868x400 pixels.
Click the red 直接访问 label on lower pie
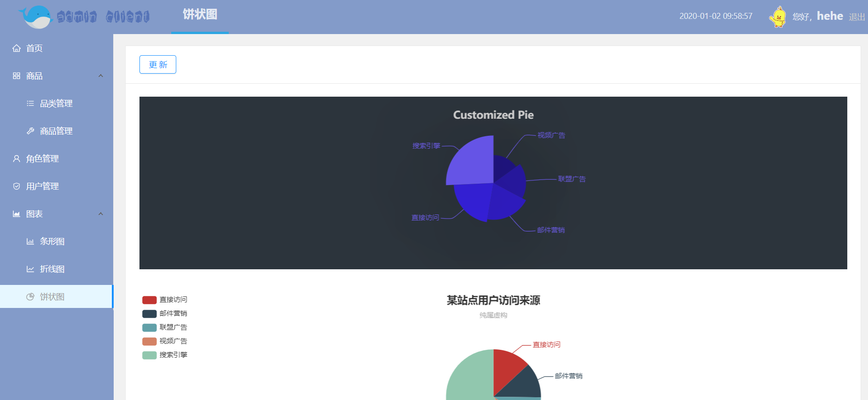pos(547,345)
